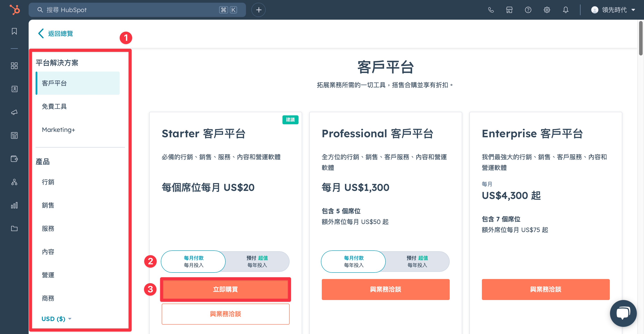Screen dimensions: 644x334
Task: Open the phone calling icon
Action: tap(491, 10)
